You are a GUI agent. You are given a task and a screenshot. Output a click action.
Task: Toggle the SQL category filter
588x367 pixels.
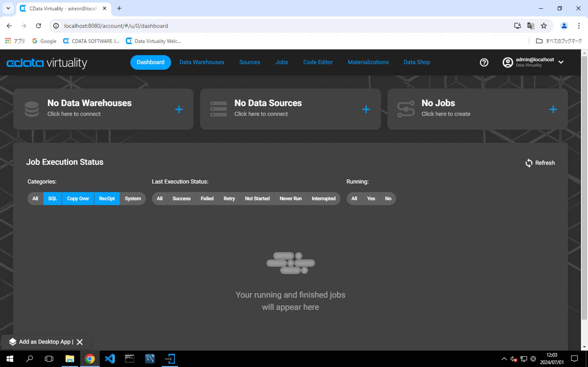pyautogui.click(x=52, y=199)
